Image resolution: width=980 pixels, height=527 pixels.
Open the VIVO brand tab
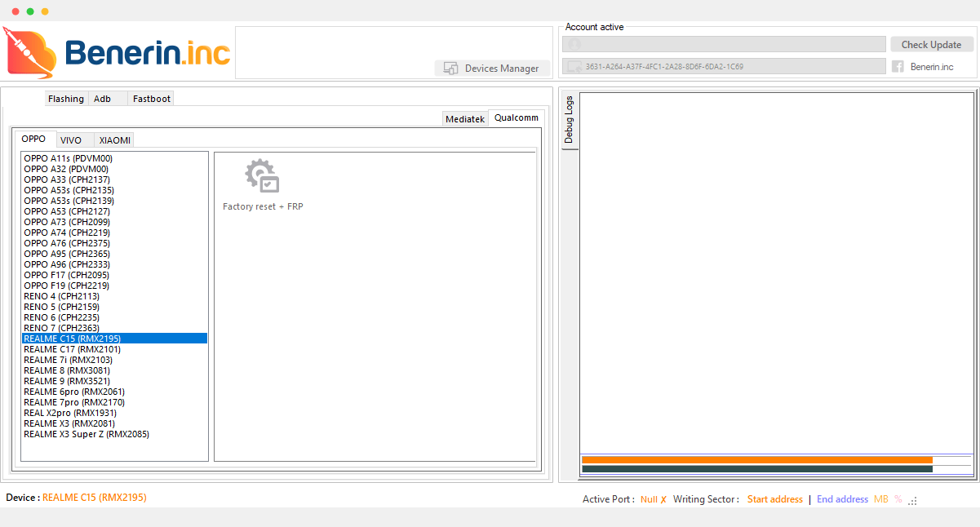pos(73,139)
